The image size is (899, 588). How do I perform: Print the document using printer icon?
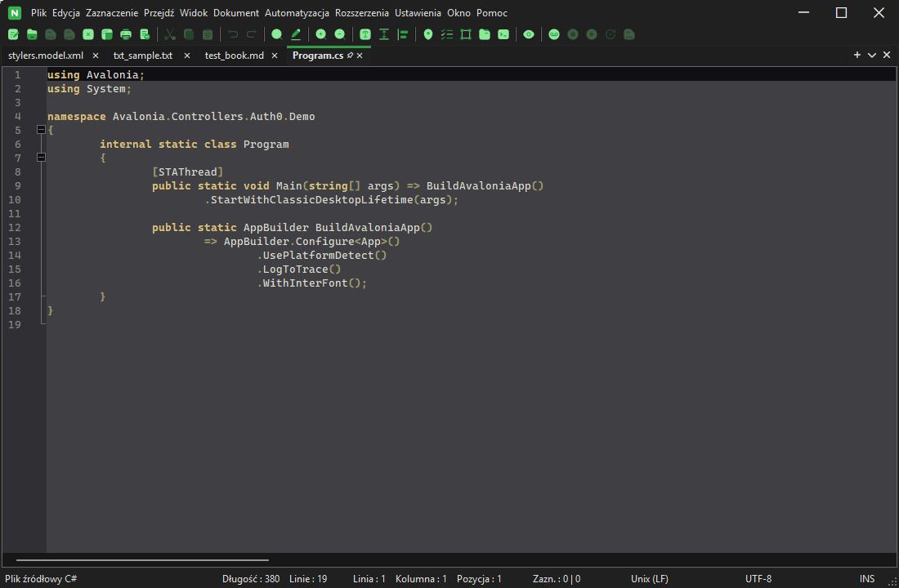coord(126,34)
